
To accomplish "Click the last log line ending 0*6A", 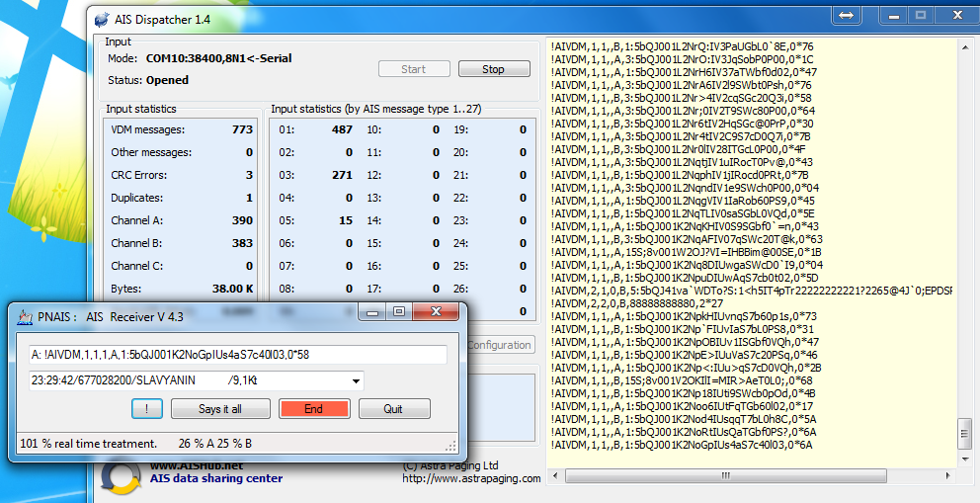I will (x=682, y=445).
